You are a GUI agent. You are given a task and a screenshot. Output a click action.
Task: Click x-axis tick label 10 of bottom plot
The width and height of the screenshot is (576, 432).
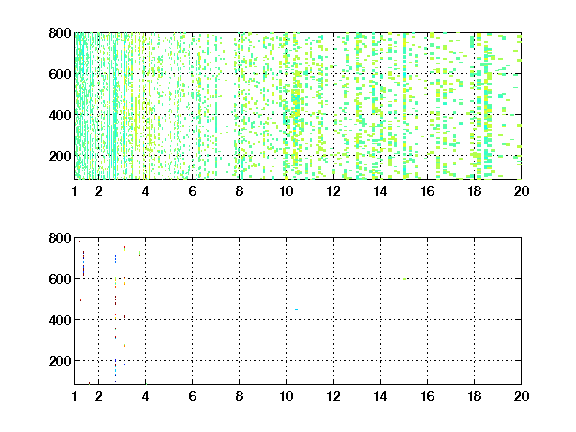[287, 396]
